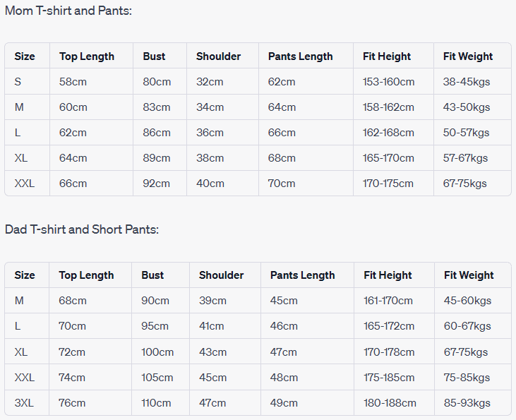Click Fit Weight header in Mom table
The width and height of the screenshot is (516, 420).
468,56
